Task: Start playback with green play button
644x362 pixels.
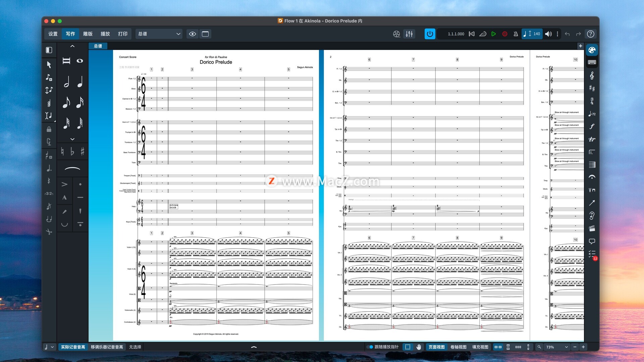Action: 494,34
